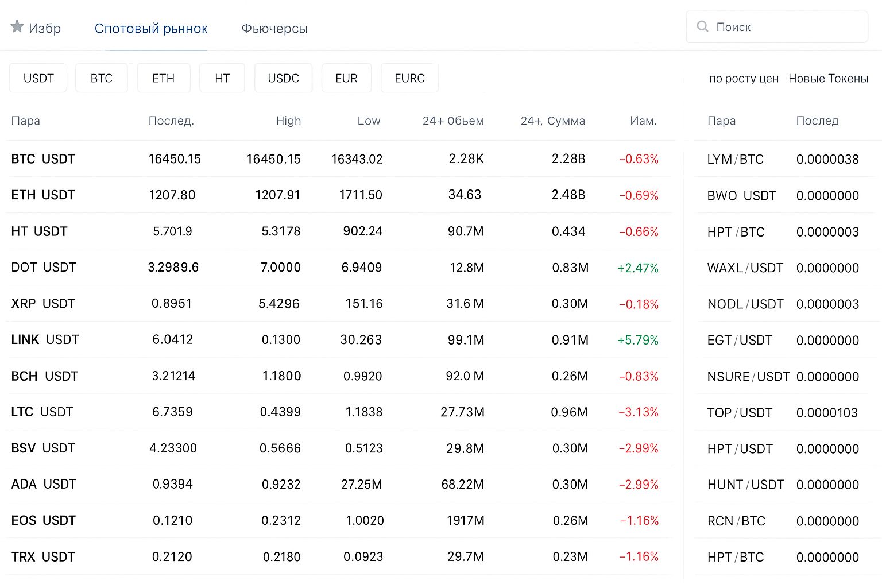882x588 pixels.
Task: Sort by 24+ Объем column header
Action: coord(453,121)
